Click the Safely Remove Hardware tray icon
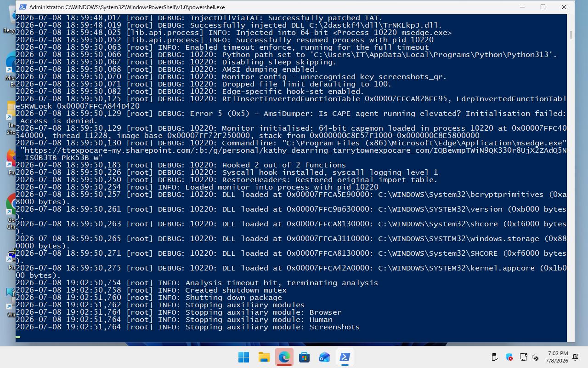Screen dimensions: 588x368 pos(494,357)
